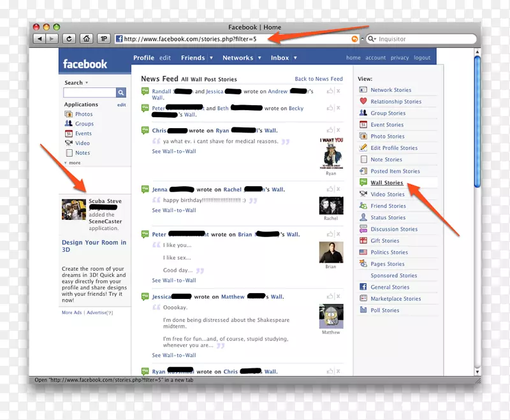Open the Events calendar icon

[x=69, y=133]
